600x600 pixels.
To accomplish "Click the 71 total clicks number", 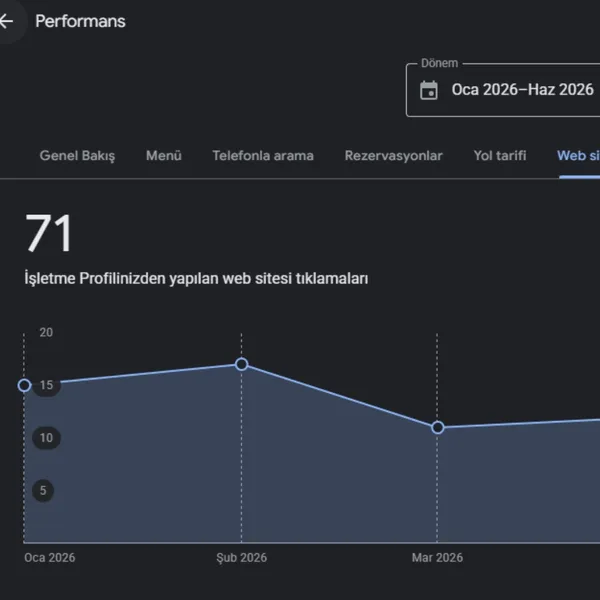I will (x=49, y=233).
